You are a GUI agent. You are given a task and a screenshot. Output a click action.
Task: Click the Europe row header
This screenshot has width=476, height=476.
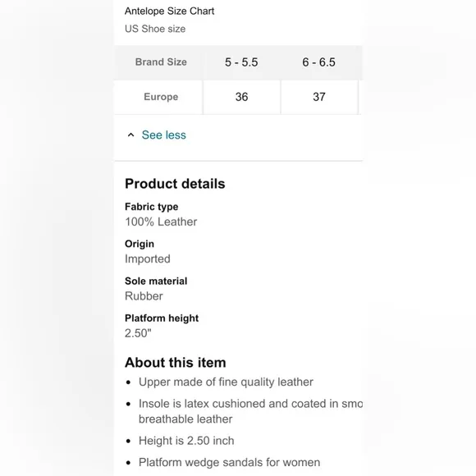click(161, 97)
